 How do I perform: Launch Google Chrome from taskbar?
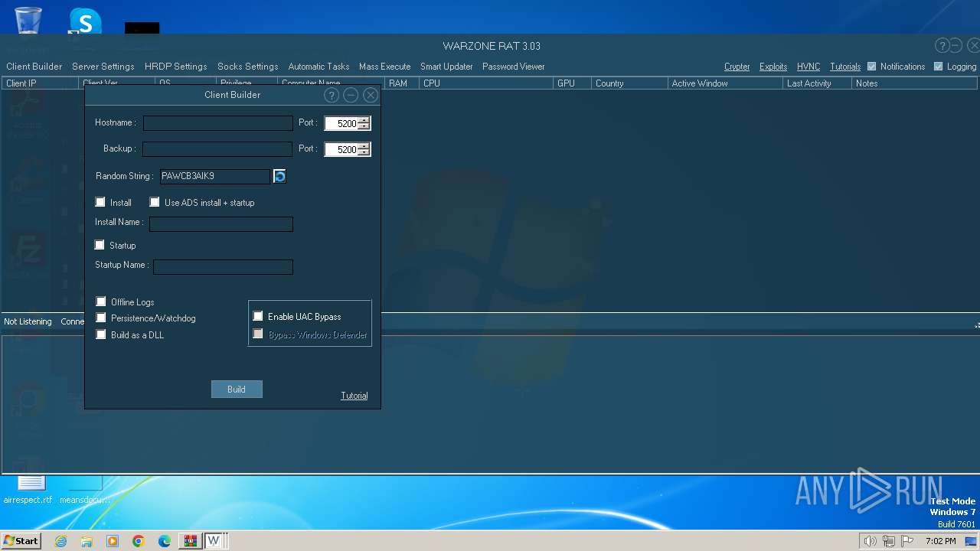(x=139, y=541)
